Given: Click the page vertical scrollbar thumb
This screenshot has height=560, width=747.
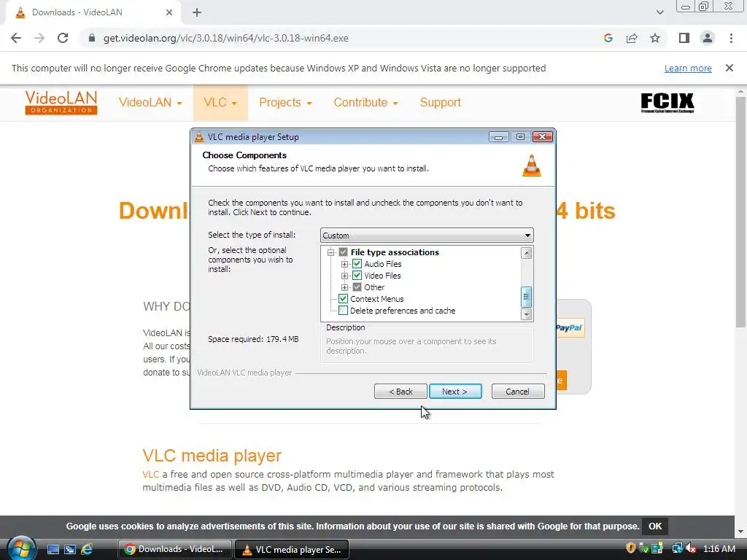Looking at the screenshot, I should 740,212.
